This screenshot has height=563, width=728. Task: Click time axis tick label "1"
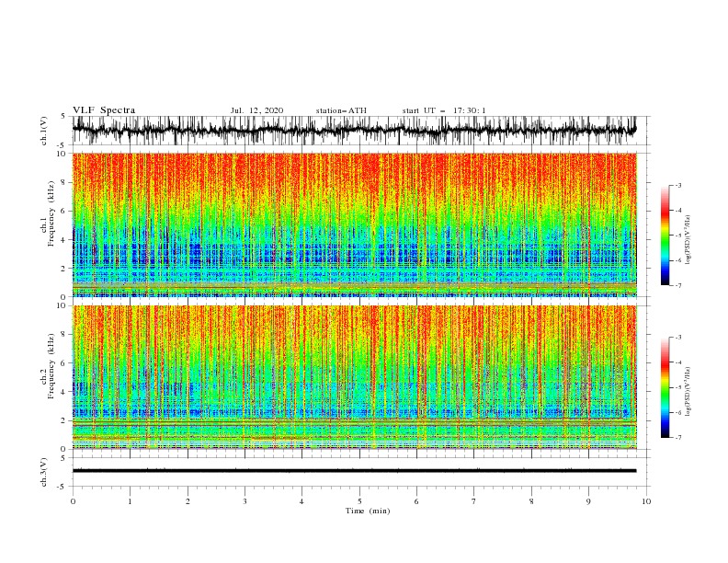(x=130, y=501)
